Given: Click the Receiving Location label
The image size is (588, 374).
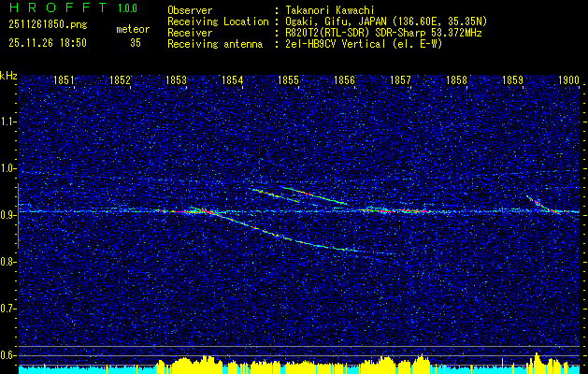Looking at the screenshot, I should (218, 22).
